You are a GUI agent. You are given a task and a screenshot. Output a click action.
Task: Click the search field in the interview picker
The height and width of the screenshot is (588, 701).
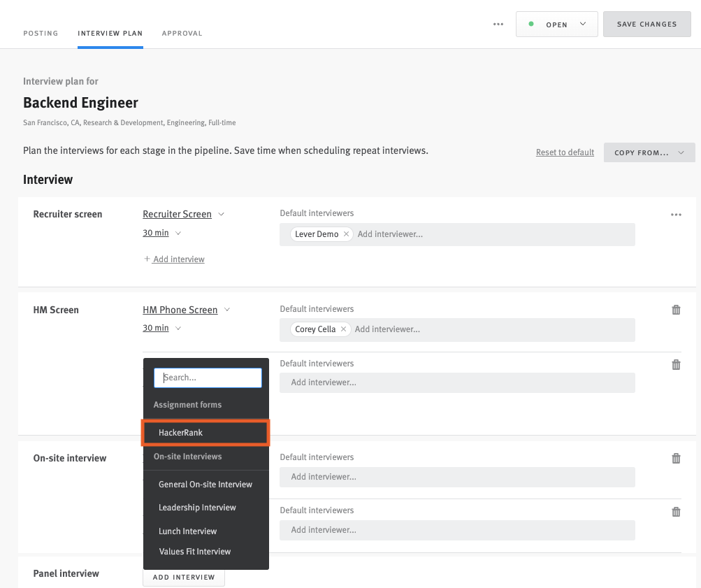[207, 377]
